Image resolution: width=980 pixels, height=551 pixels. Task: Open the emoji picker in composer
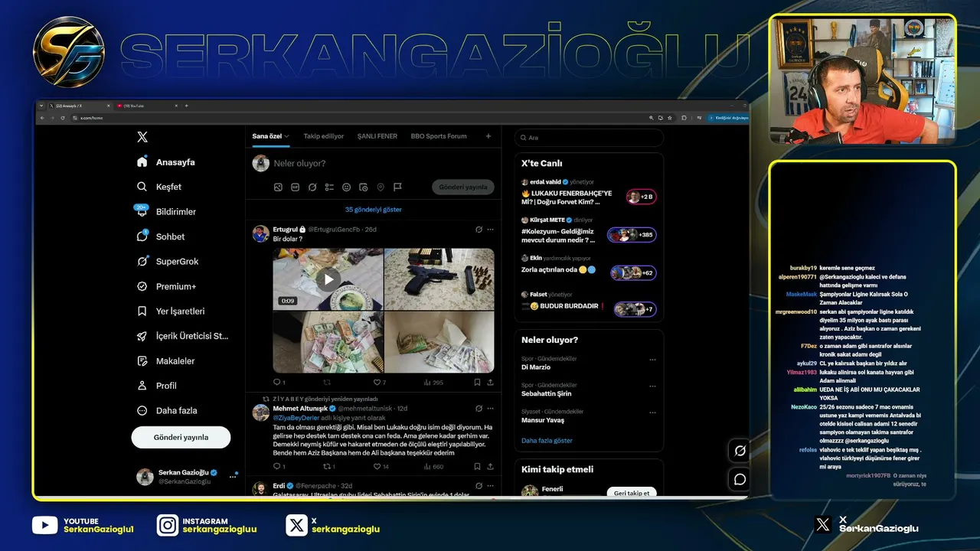(346, 187)
